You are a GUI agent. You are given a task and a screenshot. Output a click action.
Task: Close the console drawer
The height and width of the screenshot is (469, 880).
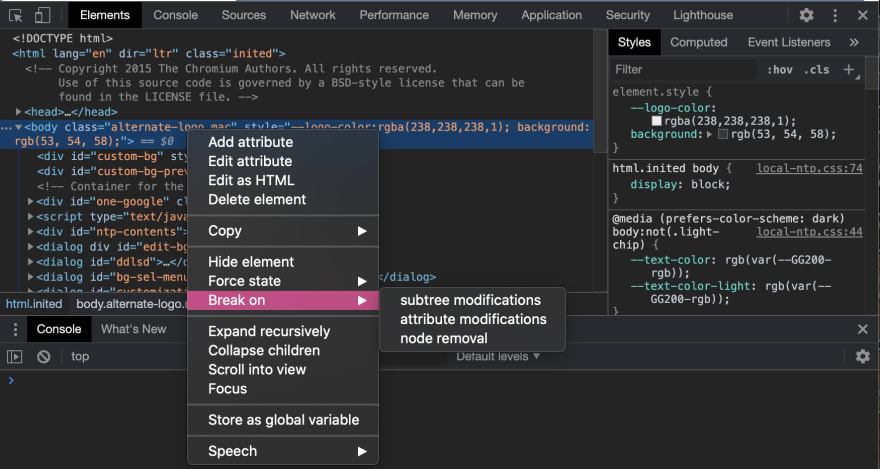click(863, 329)
